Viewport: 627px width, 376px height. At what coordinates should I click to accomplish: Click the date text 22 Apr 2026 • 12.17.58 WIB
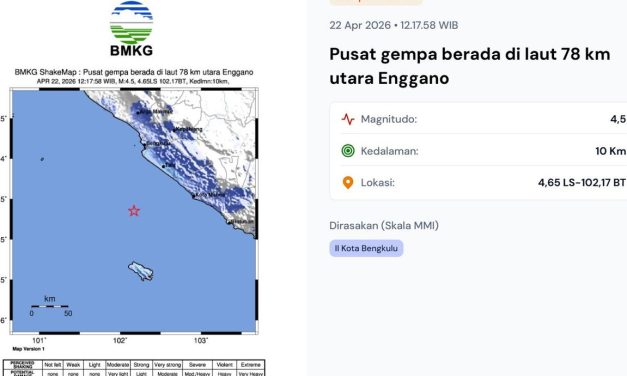(x=393, y=25)
